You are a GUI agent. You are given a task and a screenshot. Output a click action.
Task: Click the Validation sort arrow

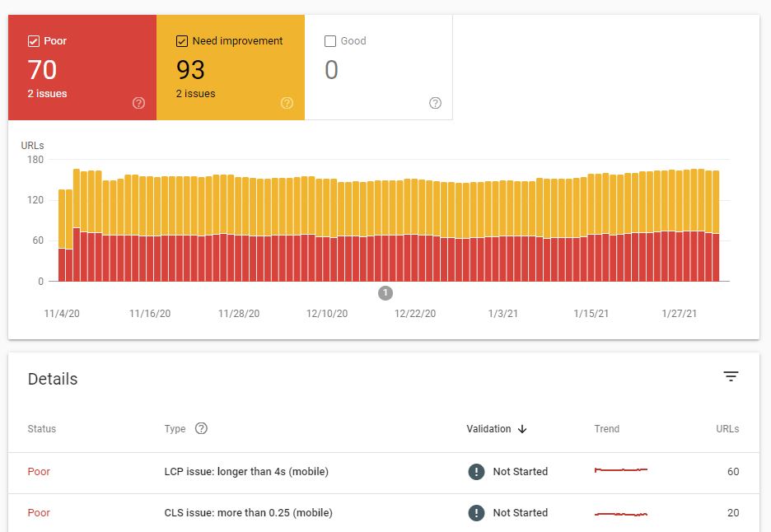tap(522, 429)
